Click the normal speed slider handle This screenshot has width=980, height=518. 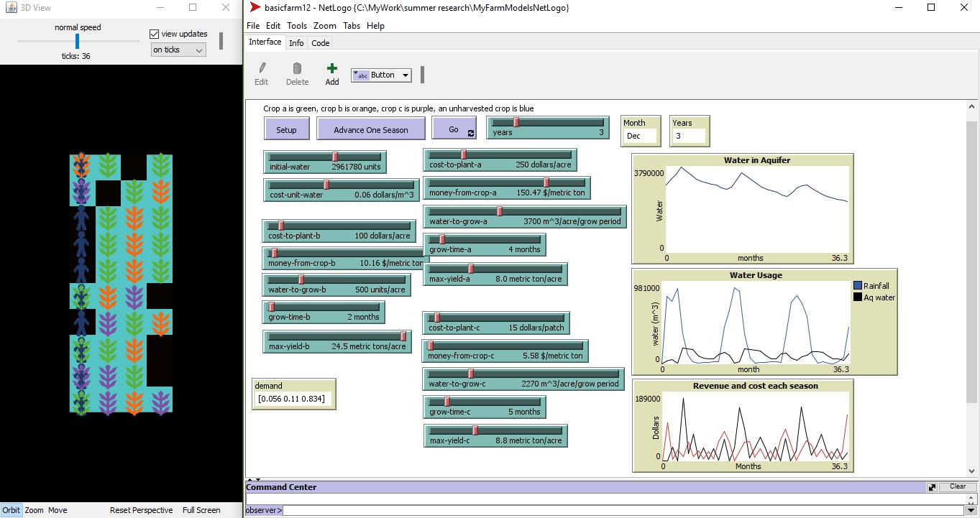click(x=77, y=41)
